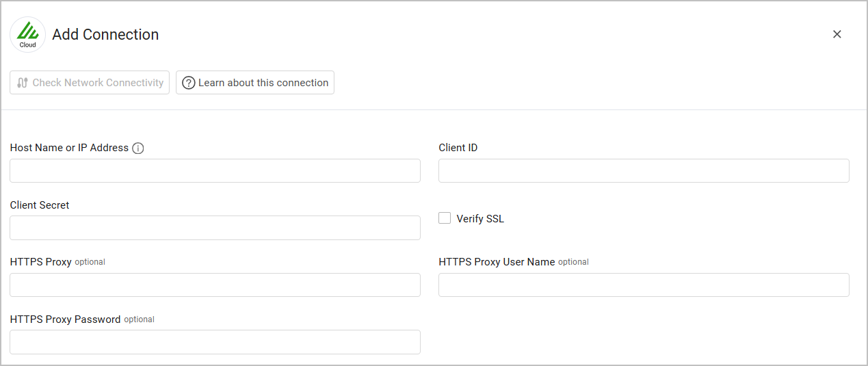Click the Host Name or IP Address label
This screenshot has height=366, width=868.
[69, 148]
